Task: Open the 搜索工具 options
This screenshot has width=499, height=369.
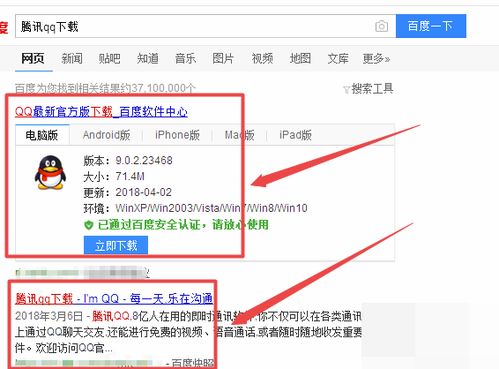Action: tap(372, 89)
